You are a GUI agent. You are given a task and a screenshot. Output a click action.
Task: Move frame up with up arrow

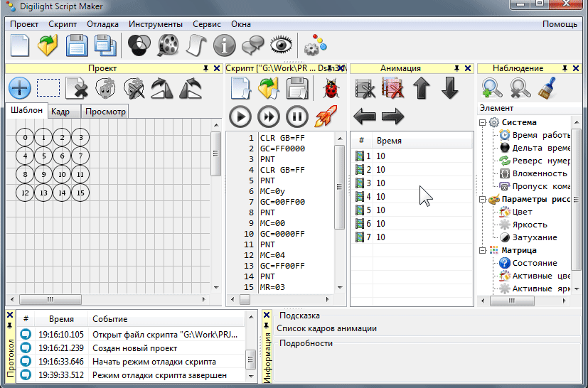point(421,88)
